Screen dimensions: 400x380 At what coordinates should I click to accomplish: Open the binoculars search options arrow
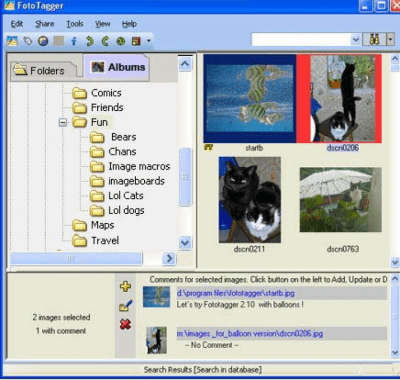(390, 40)
